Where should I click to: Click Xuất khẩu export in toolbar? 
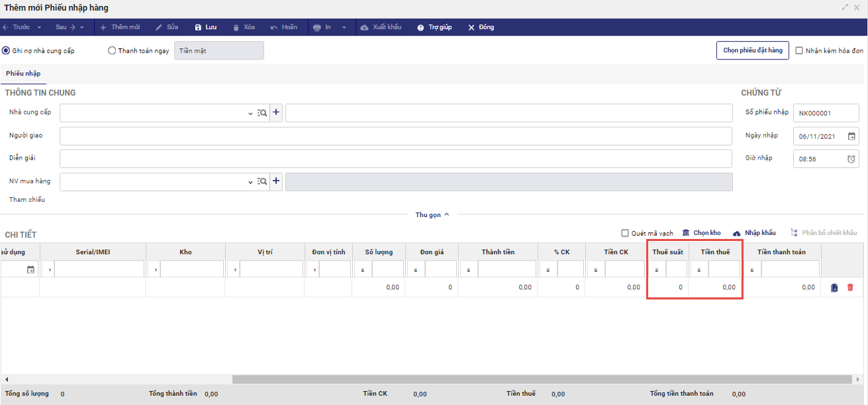(x=381, y=27)
